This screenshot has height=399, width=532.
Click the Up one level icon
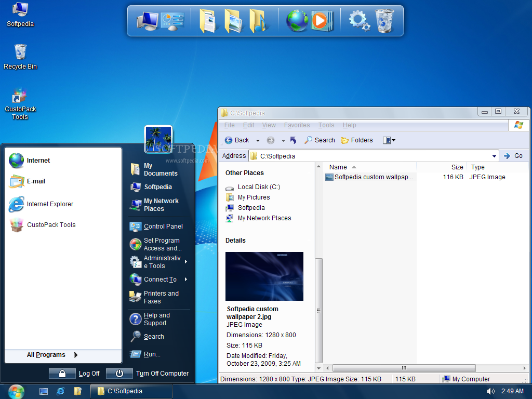point(294,140)
